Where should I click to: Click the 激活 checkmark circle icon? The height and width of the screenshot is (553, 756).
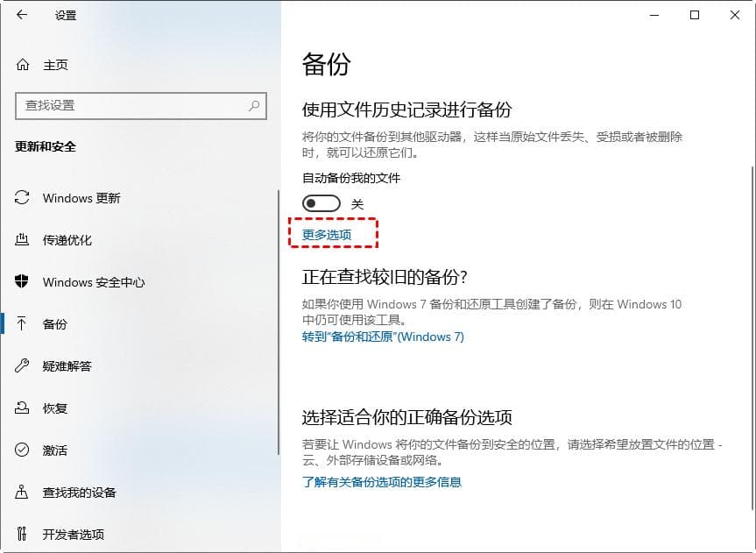click(22, 450)
